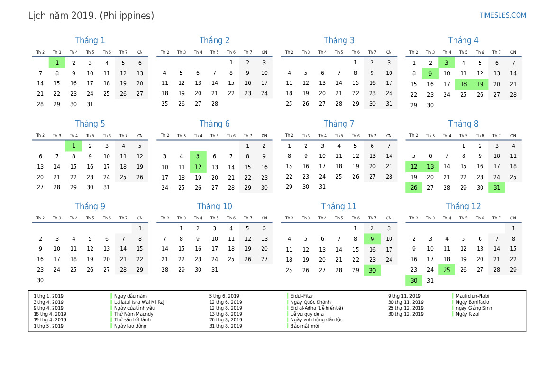This screenshot has width=554, height=392.
Task: Click the 'Ngày Quốc Khánh' legend entry
Action: (310, 302)
